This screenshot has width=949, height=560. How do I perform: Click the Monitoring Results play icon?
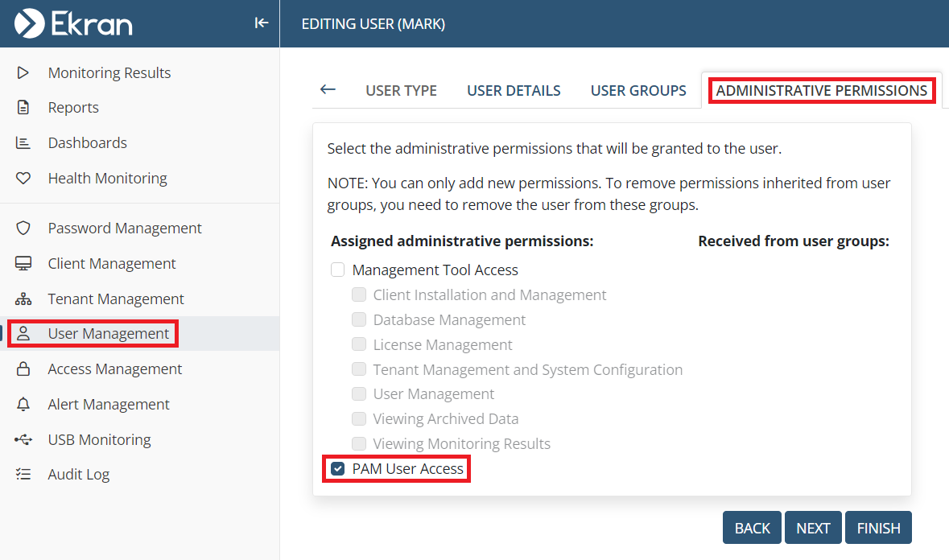tap(23, 72)
